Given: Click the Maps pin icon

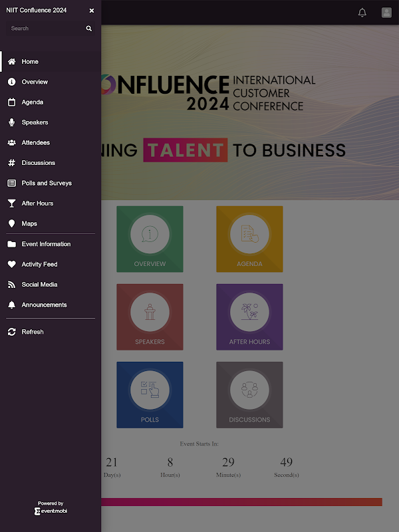Looking at the screenshot, I should point(11,223).
